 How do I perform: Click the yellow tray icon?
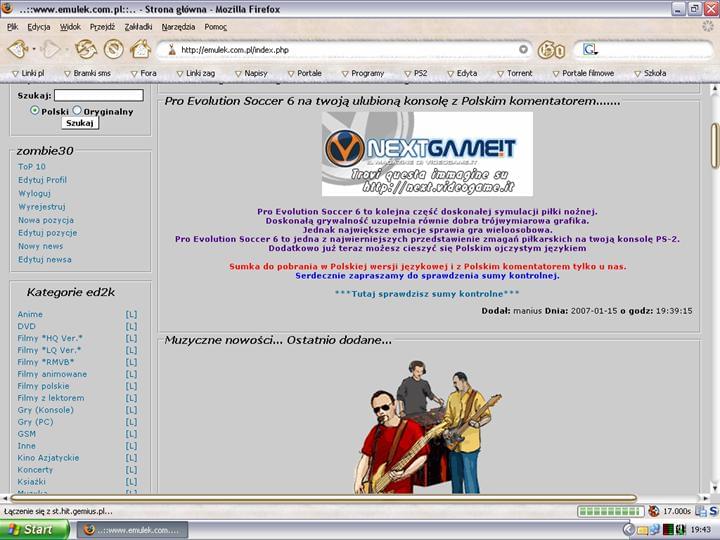(642, 530)
